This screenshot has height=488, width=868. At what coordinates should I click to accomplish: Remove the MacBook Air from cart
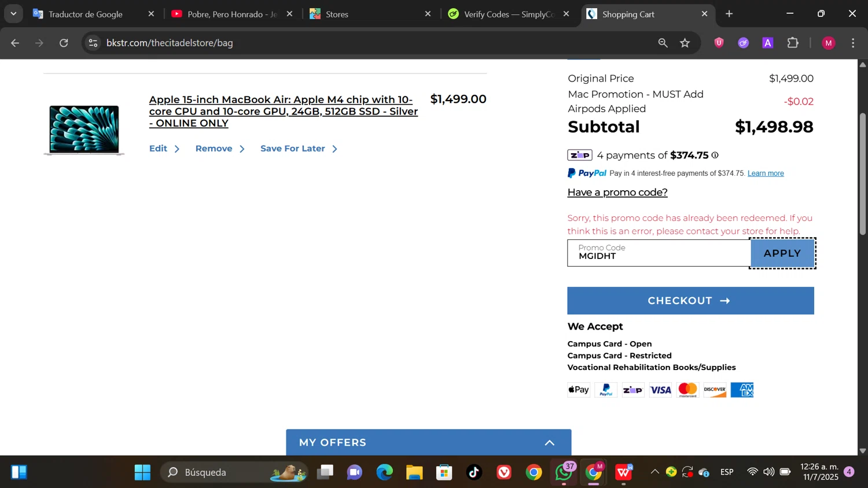point(220,149)
